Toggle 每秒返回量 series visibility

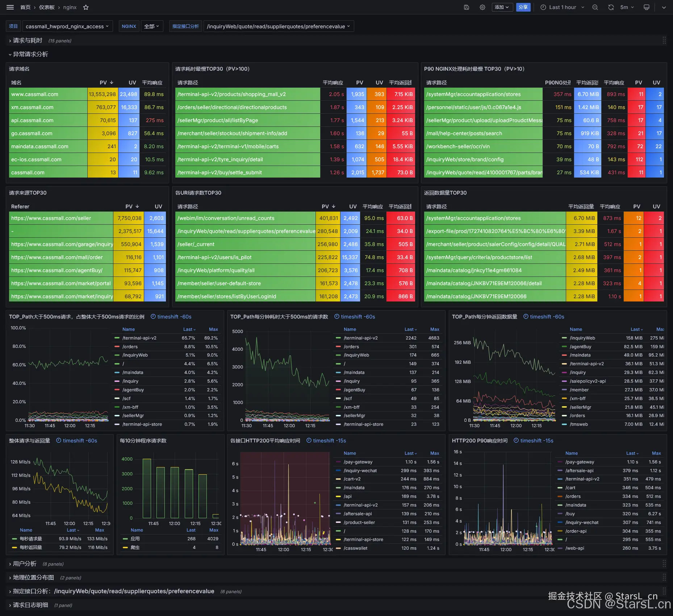(x=31, y=548)
